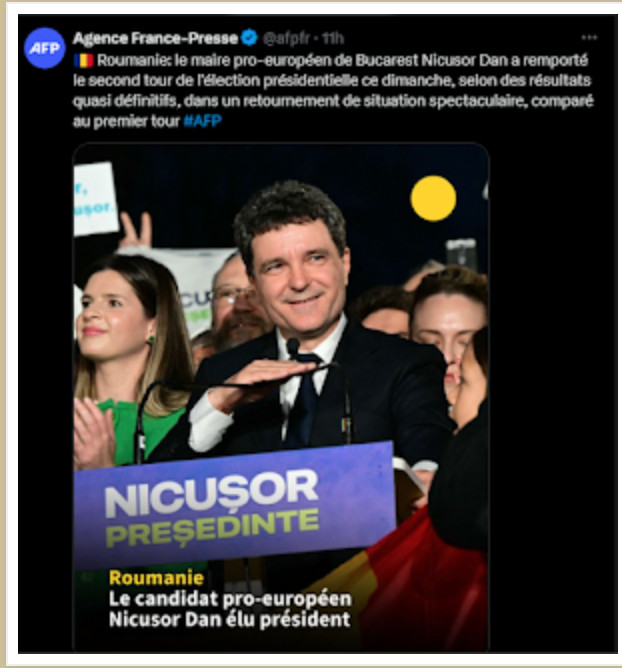Click the white sign at photo's upper left
Image resolution: width=622 pixels, height=668 pixels.
95,199
